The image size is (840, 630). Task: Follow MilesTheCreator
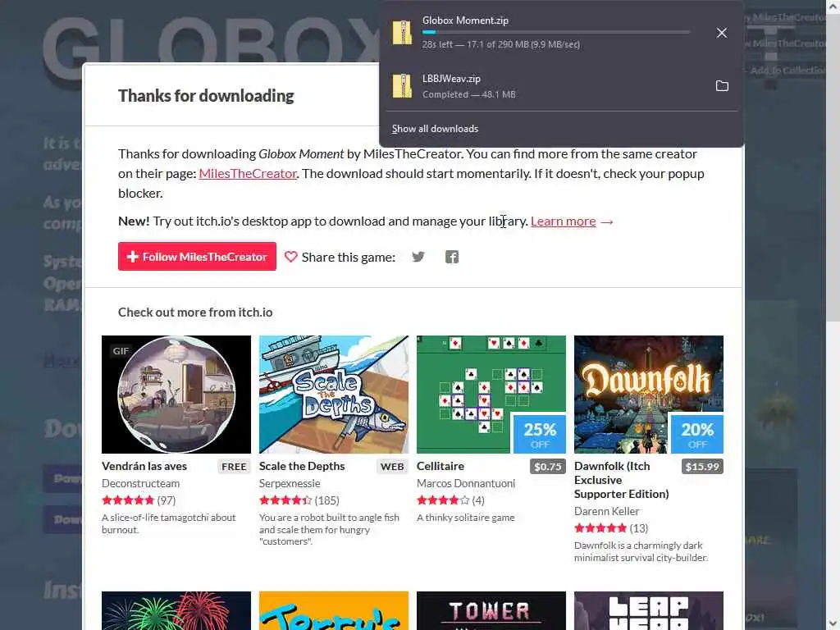(x=197, y=257)
